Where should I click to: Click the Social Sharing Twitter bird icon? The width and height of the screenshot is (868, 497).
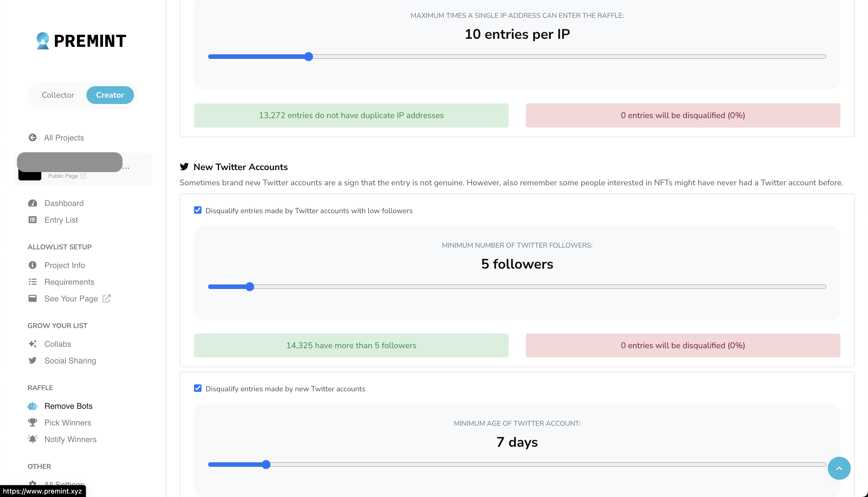[32, 361]
